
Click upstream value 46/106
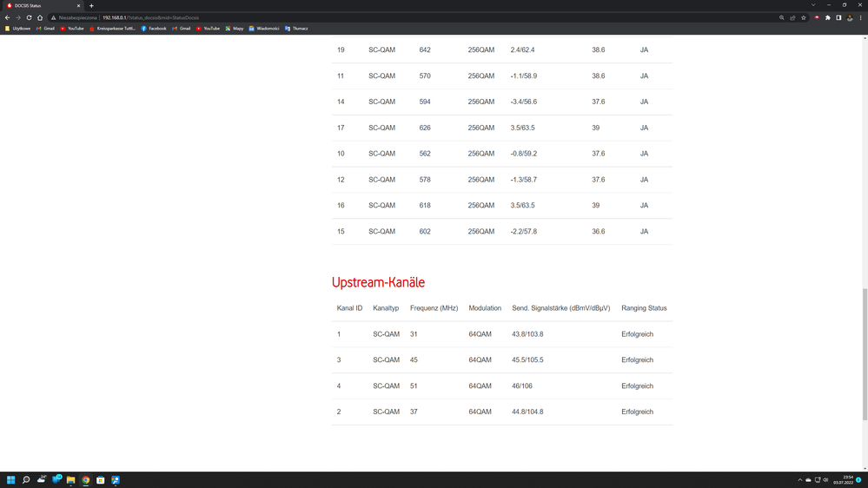(x=522, y=386)
